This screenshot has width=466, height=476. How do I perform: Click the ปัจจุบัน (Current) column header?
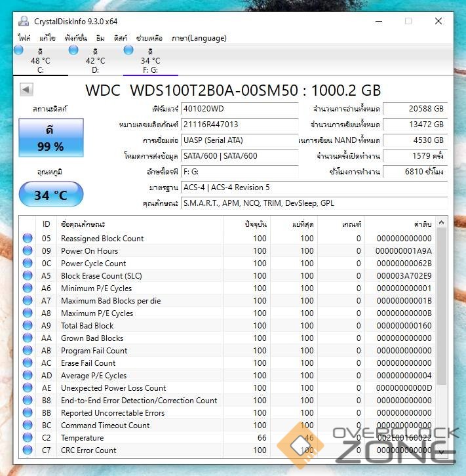coord(246,224)
